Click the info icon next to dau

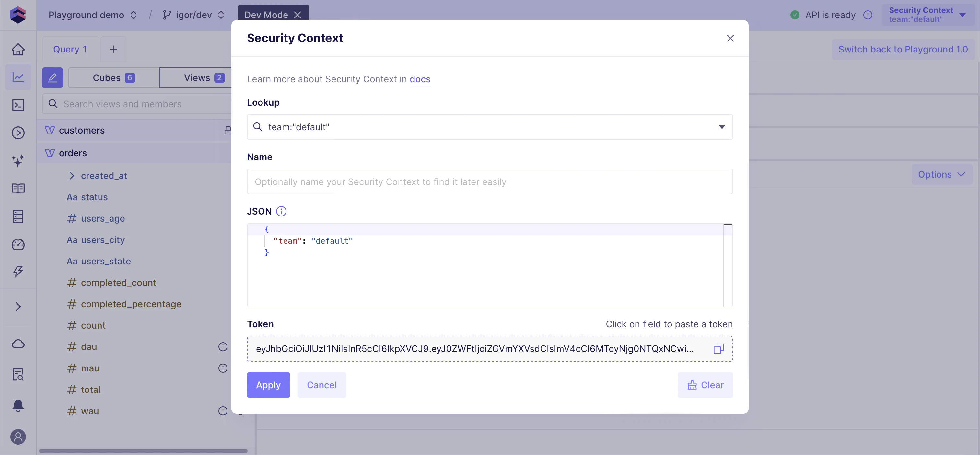coord(223,346)
